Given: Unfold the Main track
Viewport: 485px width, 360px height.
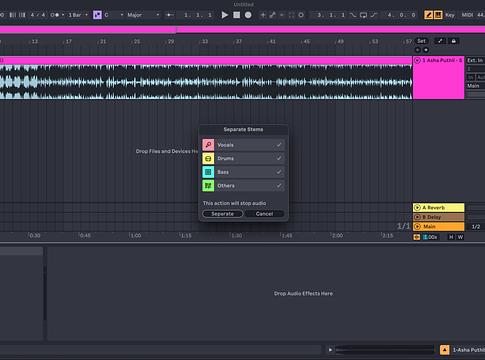Looking at the screenshot, I should point(417,227).
